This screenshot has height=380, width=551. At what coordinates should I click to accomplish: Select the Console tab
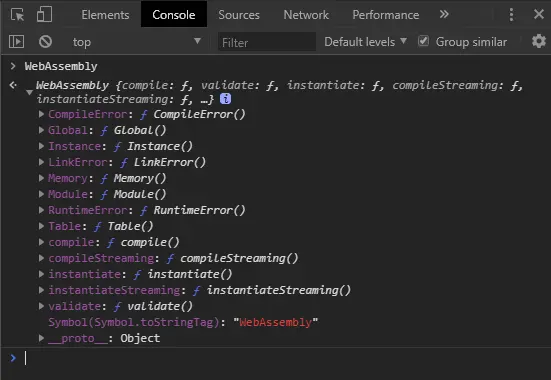coord(174,15)
